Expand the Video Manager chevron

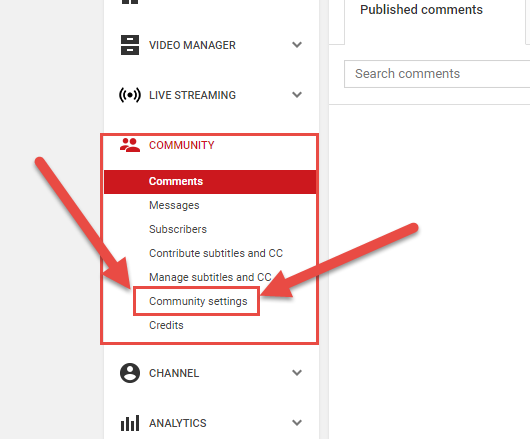pyautogui.click(x=297, y=45)
